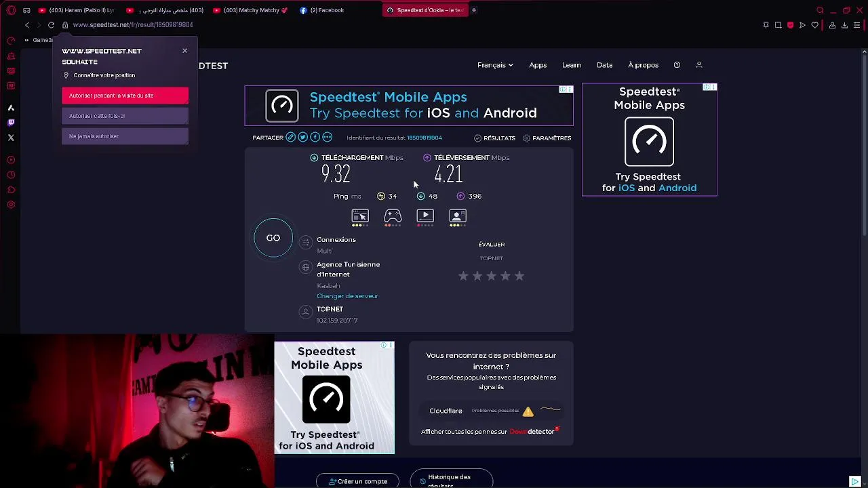Click the gaming controller quality icon

pos(393,217)
